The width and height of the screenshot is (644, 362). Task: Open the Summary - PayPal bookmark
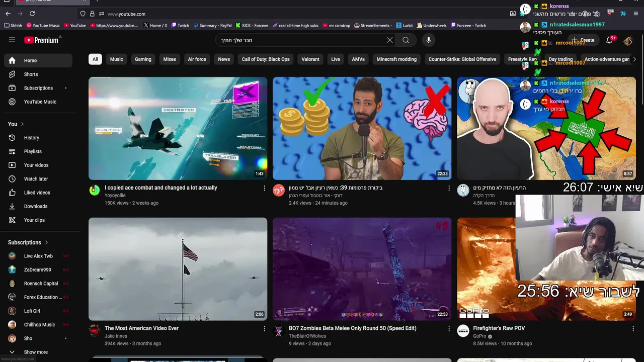[212, 26]
